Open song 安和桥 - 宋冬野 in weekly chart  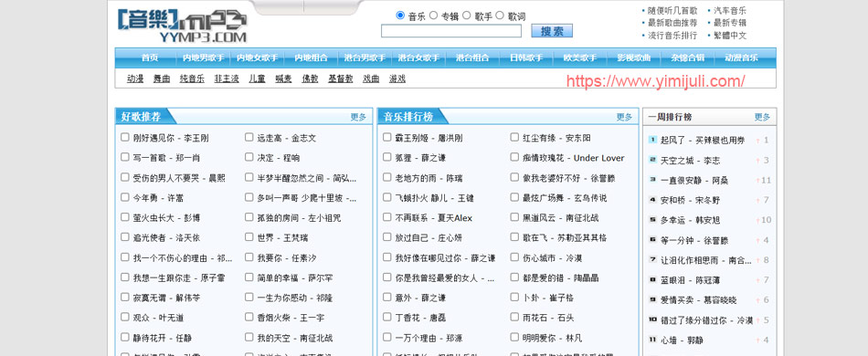coord(690,200)
